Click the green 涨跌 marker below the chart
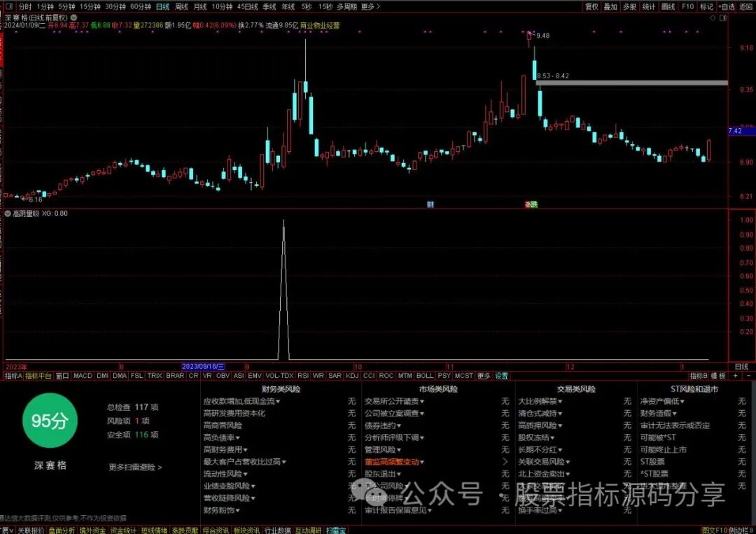Image resolution: width=756 pixels, height=534 pixels. click(x=531, y=204)
